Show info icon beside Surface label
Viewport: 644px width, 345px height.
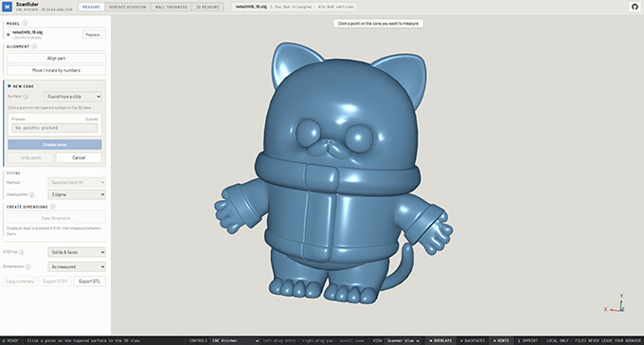(x=26, y=97)
